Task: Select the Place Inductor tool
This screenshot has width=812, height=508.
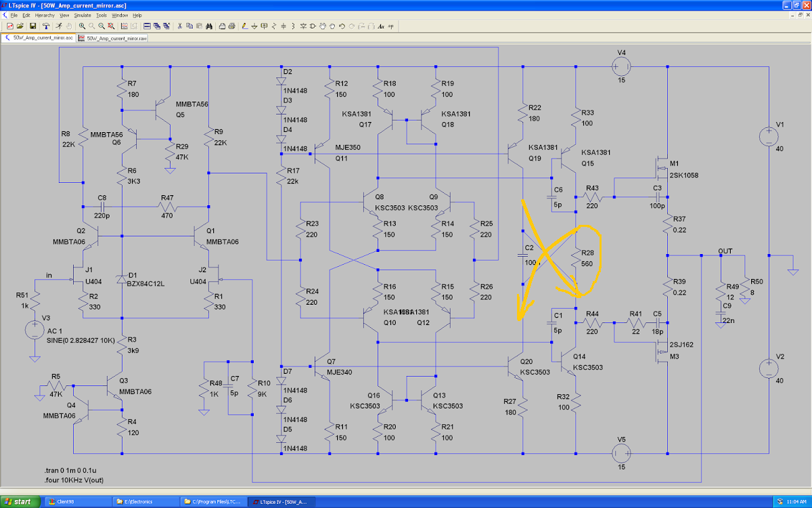Action: 293,26
